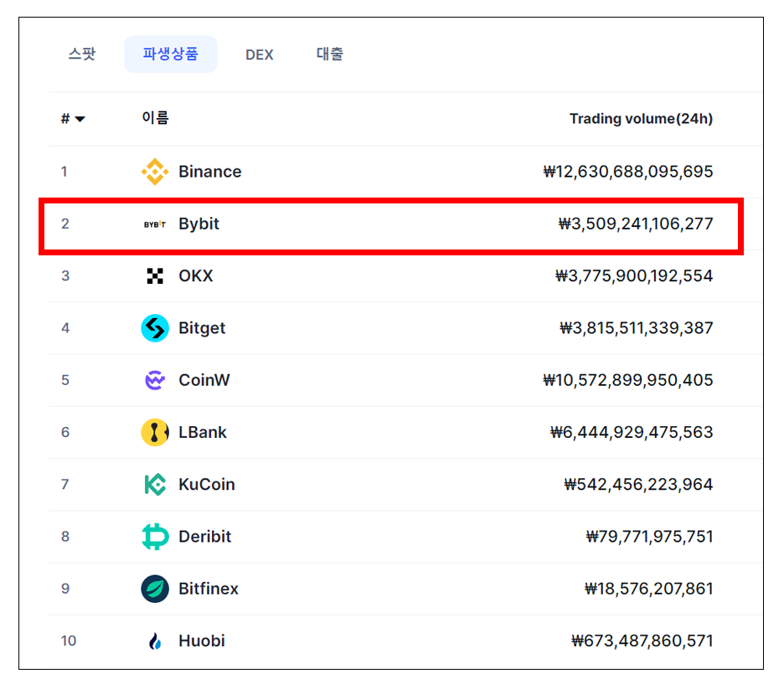Click the LBank logo icon
The height and width of the screenshot is (684, 784).
click(155, 432)
